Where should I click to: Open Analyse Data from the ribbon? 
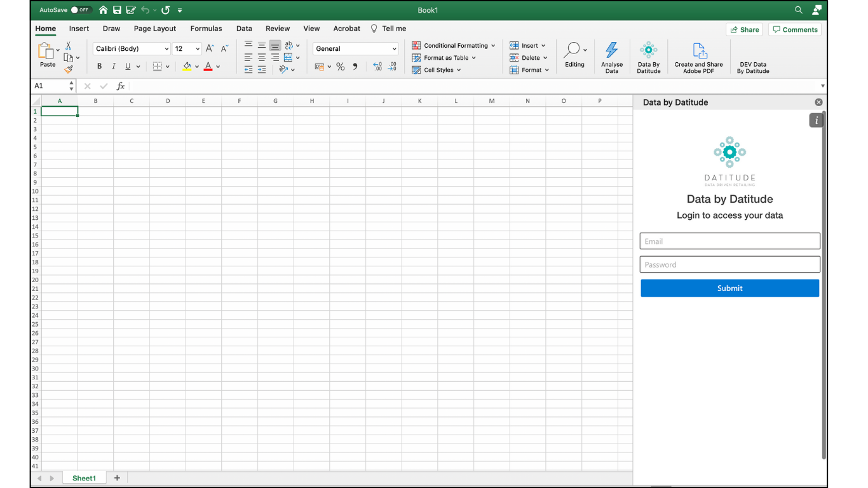tap(612, 58)
